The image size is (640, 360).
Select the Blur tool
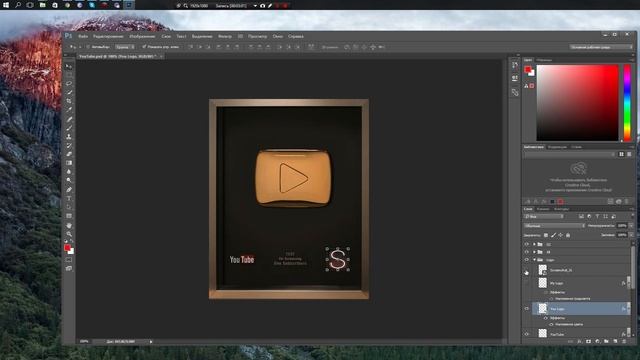point(69,171)
